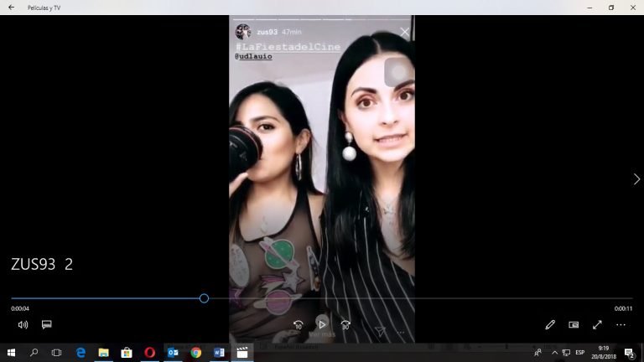The image size is (644, 362).
Task: Open Google Chrome from taskbar
Action: [x=195, y=353]
